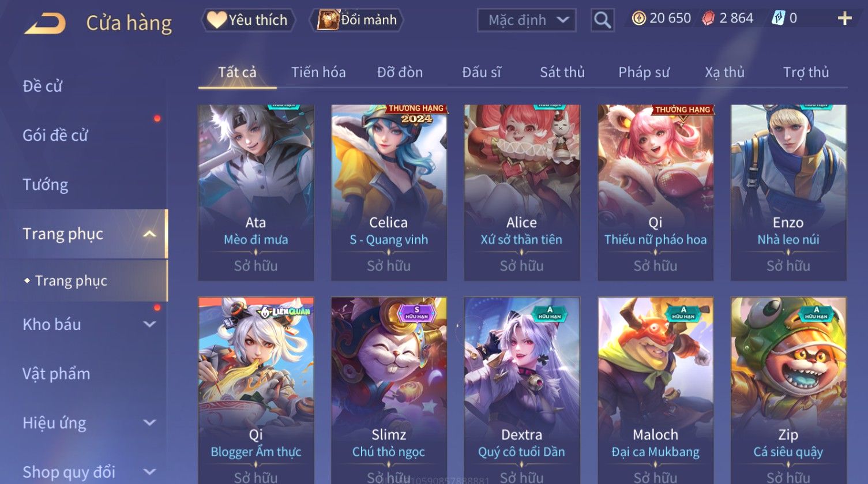Image resolution: width=868 pixels, height=484 pixels.
Task: Open Gói đề cử in sidebar
Action: pyautogui.click(x=55, y=135)
